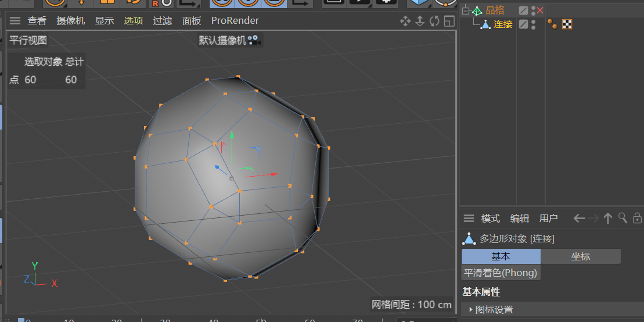
Task: Open the attribute manager hamburger menu
Action: pyautogui.click(x=469, y=218)
